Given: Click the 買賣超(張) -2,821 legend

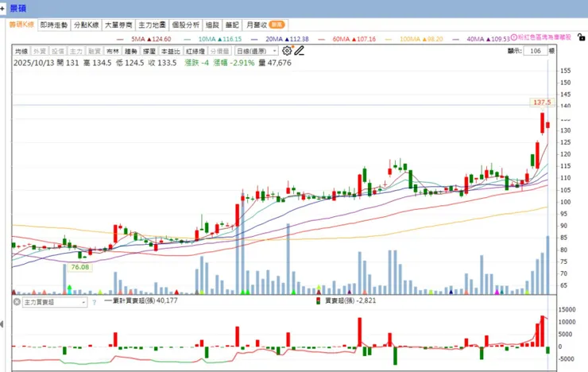Looking at the screenshot, I should coord(346,300).
